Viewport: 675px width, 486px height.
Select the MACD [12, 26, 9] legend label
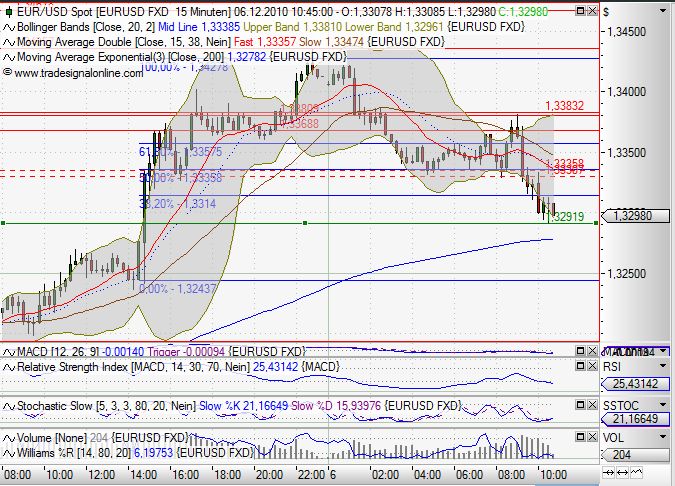click(59, 352)
